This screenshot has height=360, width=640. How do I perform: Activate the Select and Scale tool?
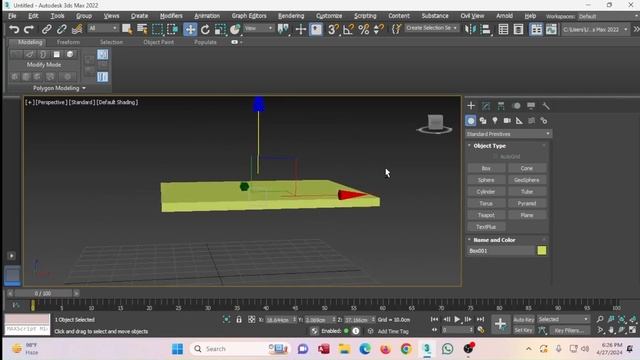click(x=220, y=29)
